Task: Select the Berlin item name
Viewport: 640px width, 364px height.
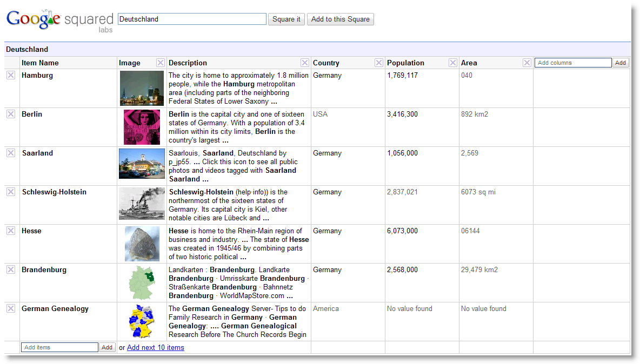Action: point(32,114)
